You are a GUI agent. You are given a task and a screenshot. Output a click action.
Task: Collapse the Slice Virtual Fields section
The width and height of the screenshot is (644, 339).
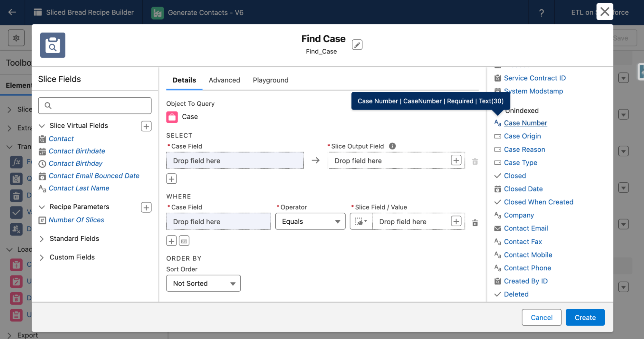(x=42, y=126)
